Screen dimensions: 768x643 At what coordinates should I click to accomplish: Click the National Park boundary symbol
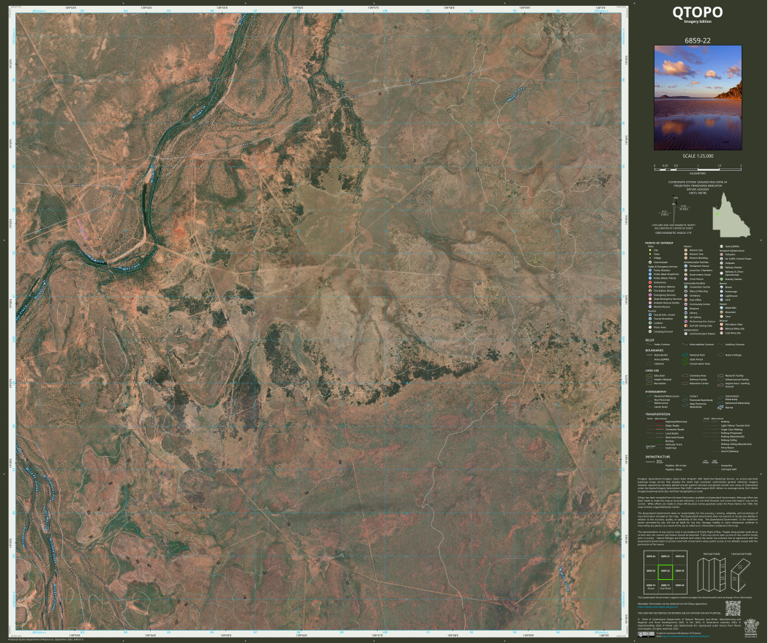tap(685, 355)
